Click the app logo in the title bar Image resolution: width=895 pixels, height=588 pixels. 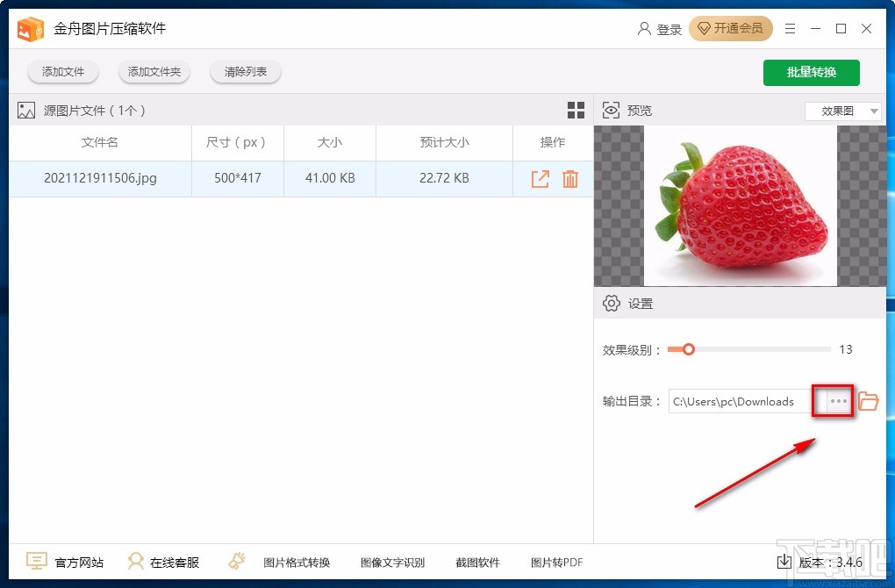click(30, 28)
